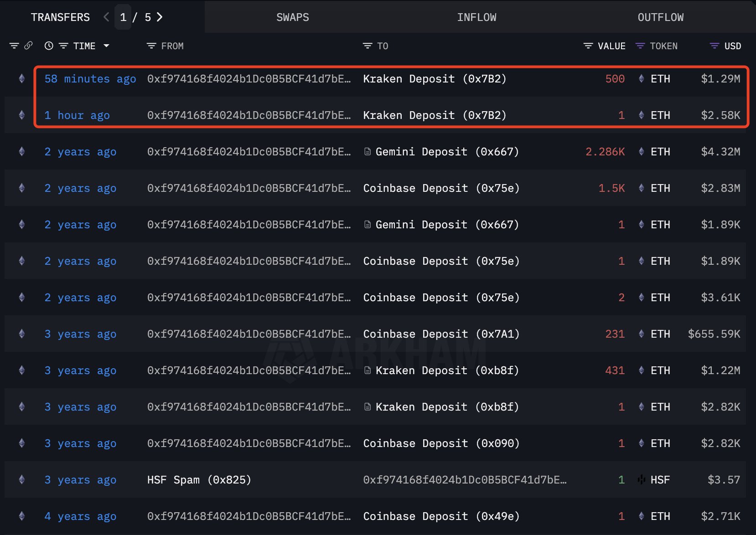This screenshot has height=535, width=756.
Task: Click the page number 1 input
Action: pyautogui.click(x=123, y=17)
